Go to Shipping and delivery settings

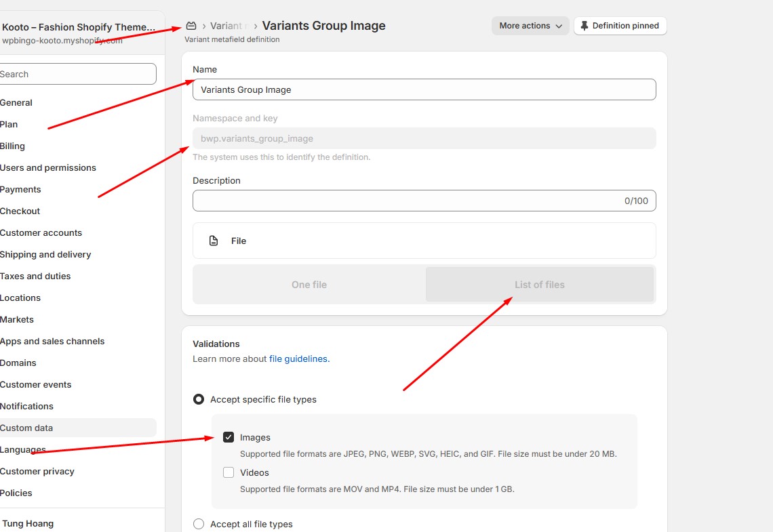(45, 254)
